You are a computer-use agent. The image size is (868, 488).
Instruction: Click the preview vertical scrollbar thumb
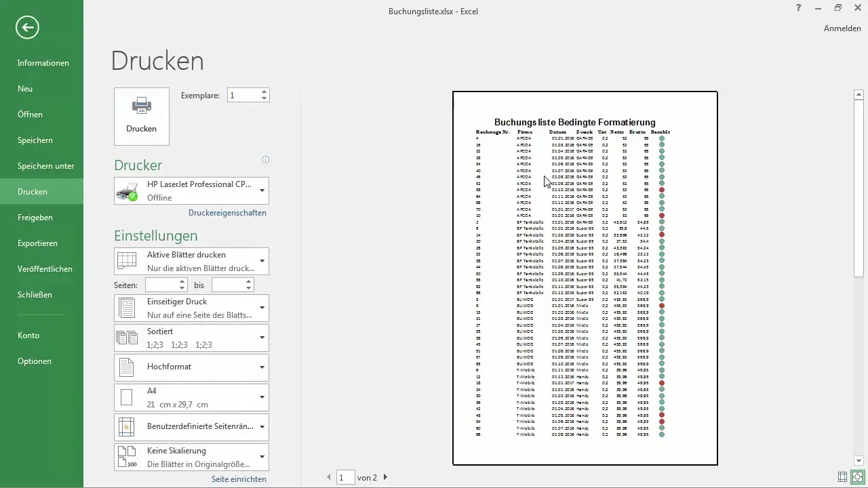click(859, 188)
